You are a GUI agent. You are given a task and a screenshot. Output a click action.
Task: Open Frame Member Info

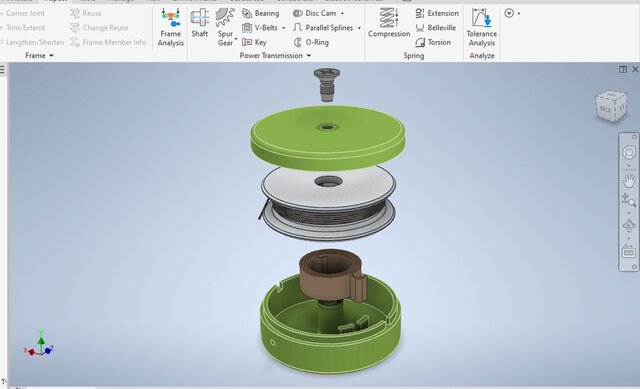[x=108, y=42]
